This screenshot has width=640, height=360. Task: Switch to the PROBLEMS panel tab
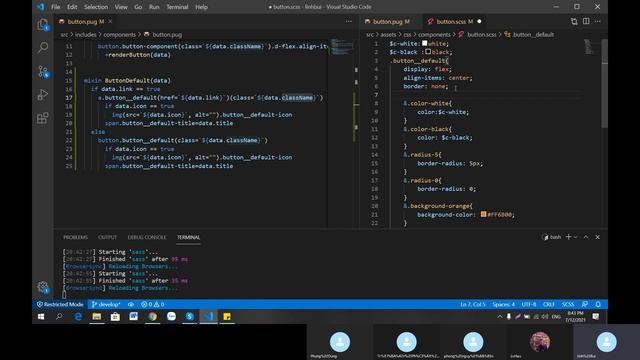click(x=76, y=237)
